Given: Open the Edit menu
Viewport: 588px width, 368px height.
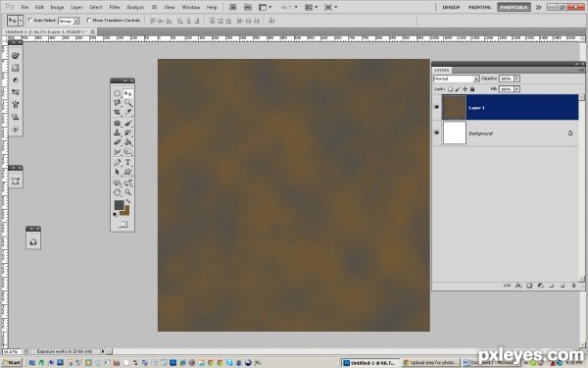Looking at the screenshot, I should pyautogui.click(x=39, y=7).
